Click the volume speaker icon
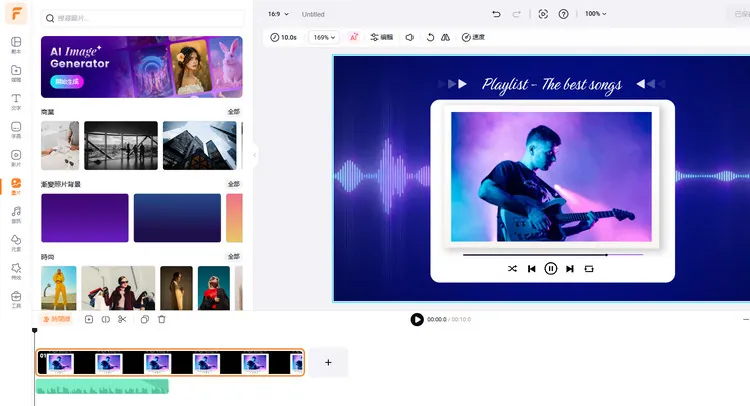The width and height of the screenshot is (750, 406). [x=410, y=37]
